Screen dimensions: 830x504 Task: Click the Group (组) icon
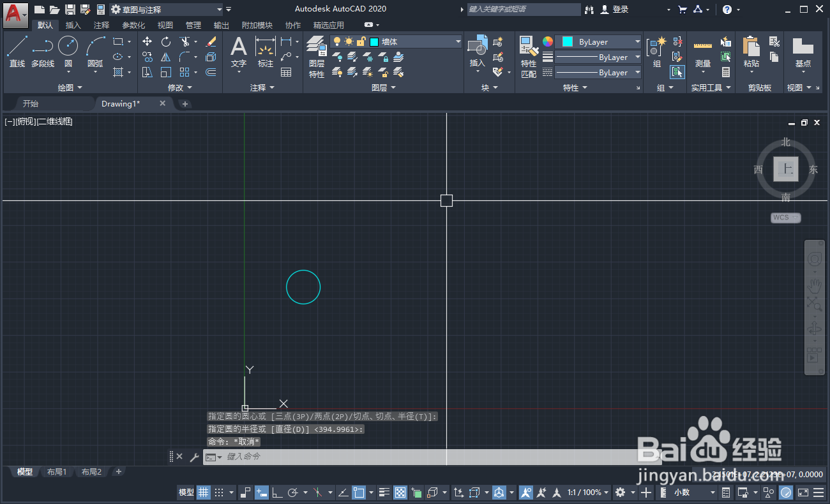tap(657, 51)
